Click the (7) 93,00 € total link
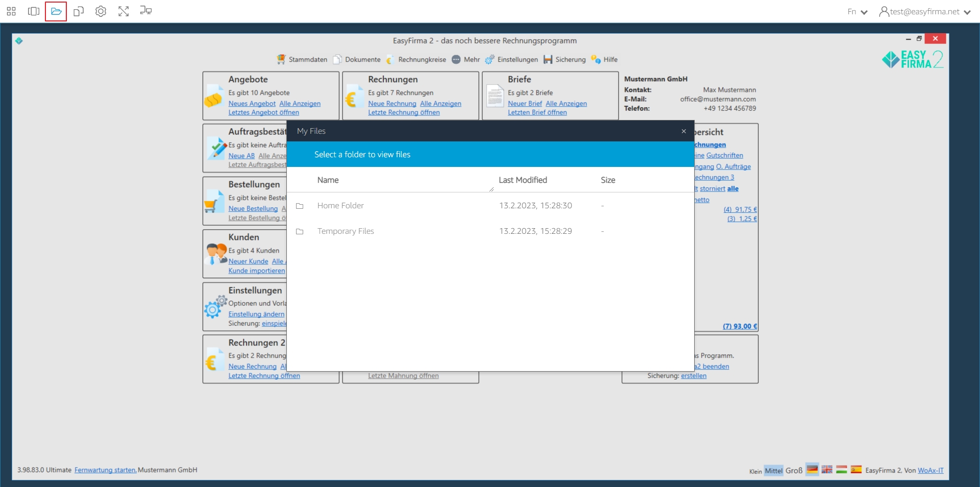This screenshot has height=487, width=980. pyautogui.click(x=740, y=327)
